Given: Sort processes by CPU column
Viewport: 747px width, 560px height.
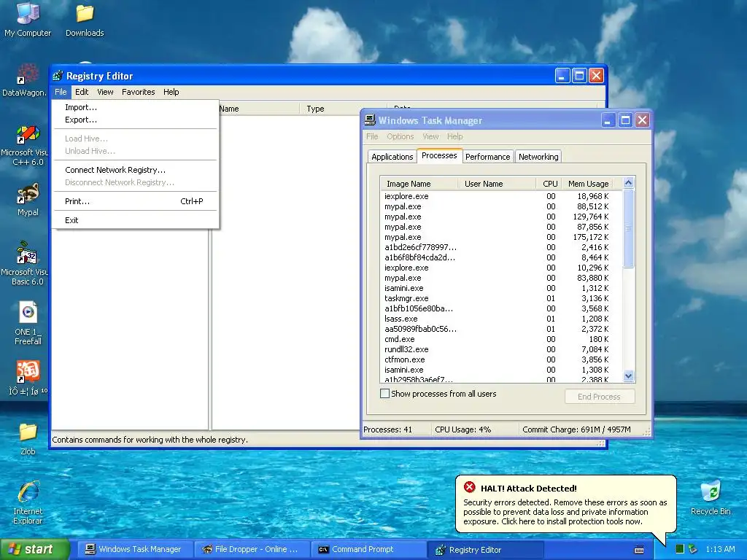Looking at the screenshot, I should [548, 183].
